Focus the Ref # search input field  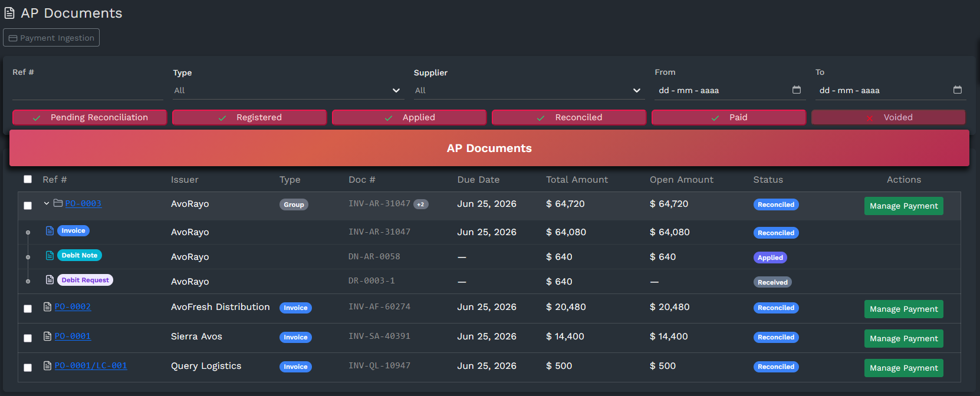click(x=88, y=90)
